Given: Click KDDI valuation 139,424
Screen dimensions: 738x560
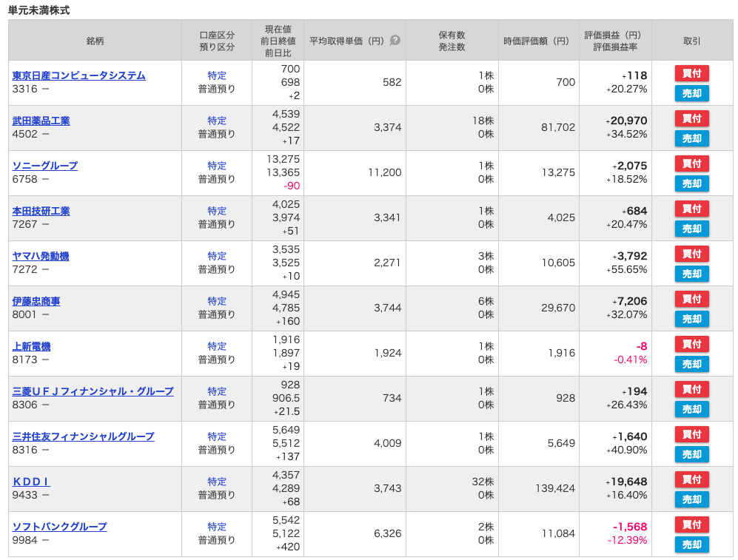Looking at the screenshot, I should [555, 488].
